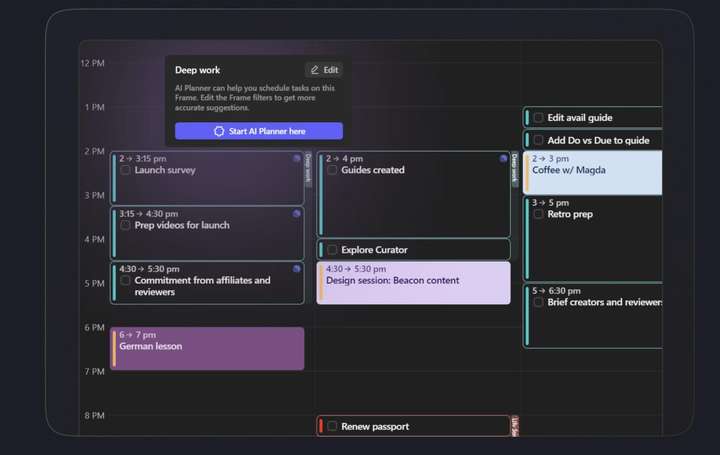Open the German lesson event
Viewport: 720px width, 455px height.
(x=207, y=348)
